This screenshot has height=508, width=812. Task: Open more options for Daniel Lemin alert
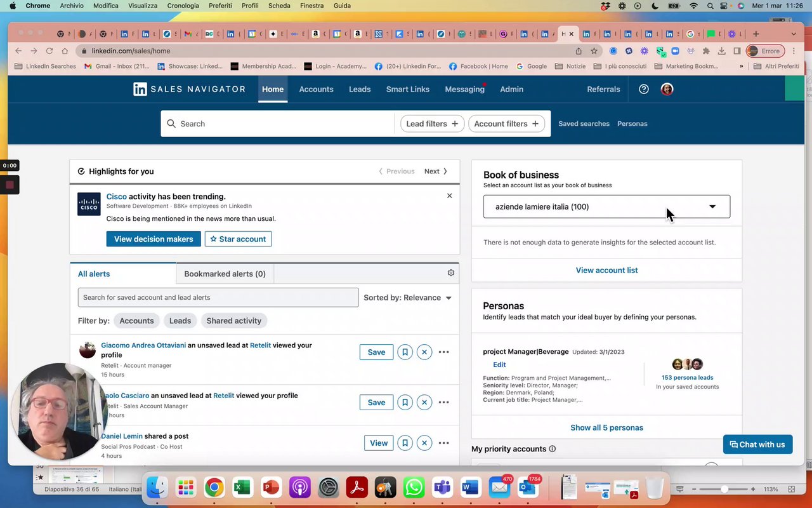[x=444, y=443]
